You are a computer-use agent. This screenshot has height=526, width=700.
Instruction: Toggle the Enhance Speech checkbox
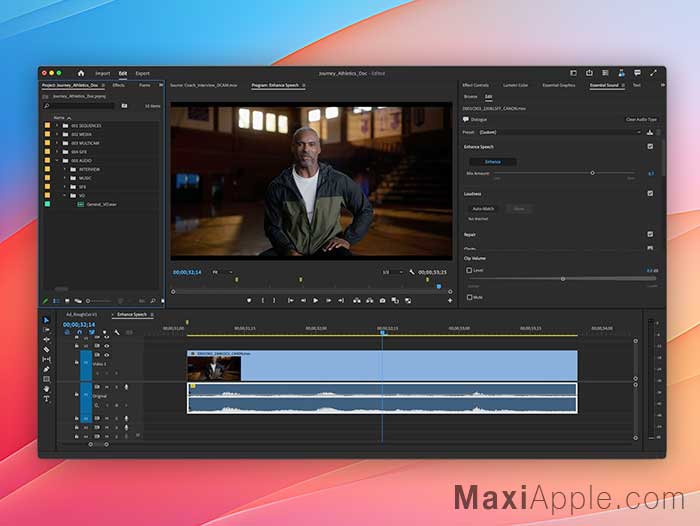tap(650, 146)
